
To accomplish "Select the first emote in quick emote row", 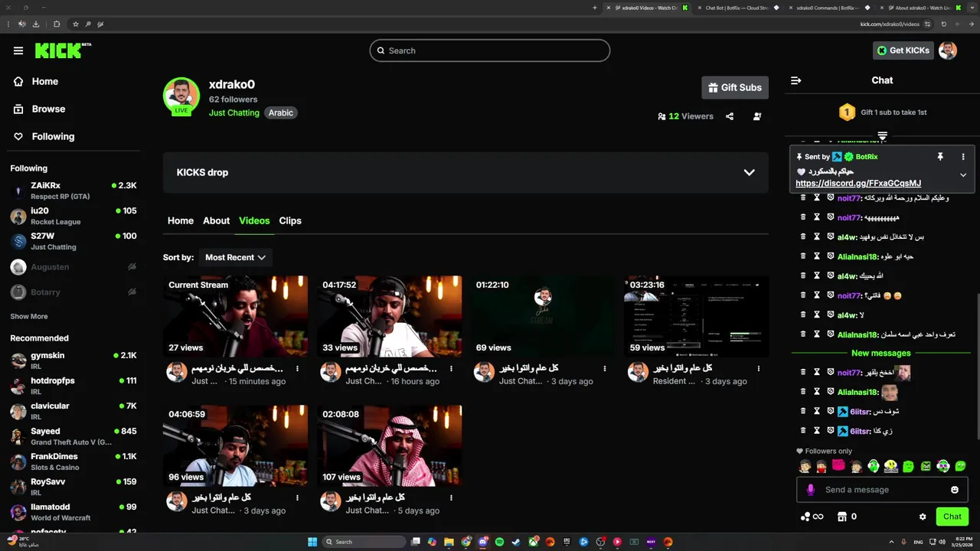I will pos(805,466).
